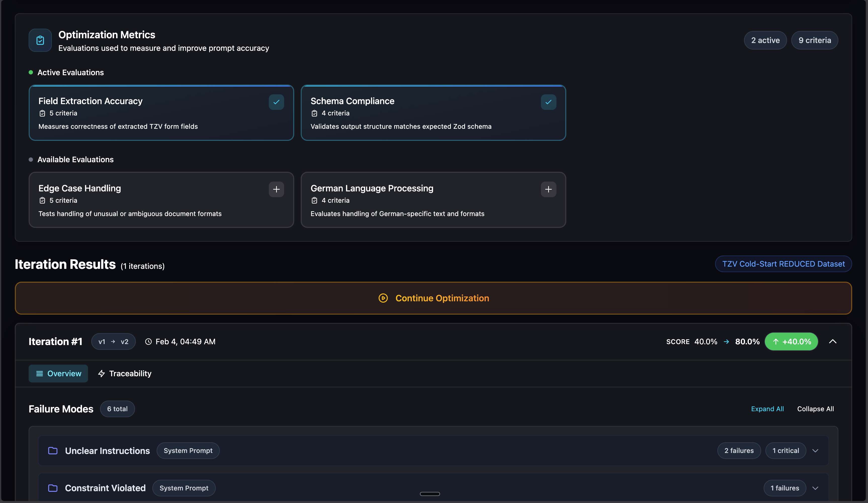The width and height of the screenshot is (868, 503).
Task: Click the play icon in Continue Optimization
Action: pyautogui.click(x=383, y=298)
